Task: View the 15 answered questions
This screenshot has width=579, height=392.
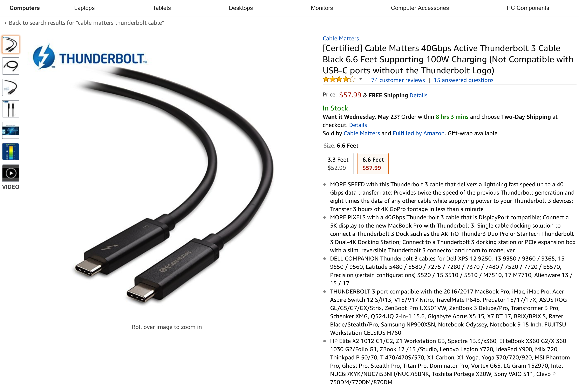Action: (x=463, y=80)
